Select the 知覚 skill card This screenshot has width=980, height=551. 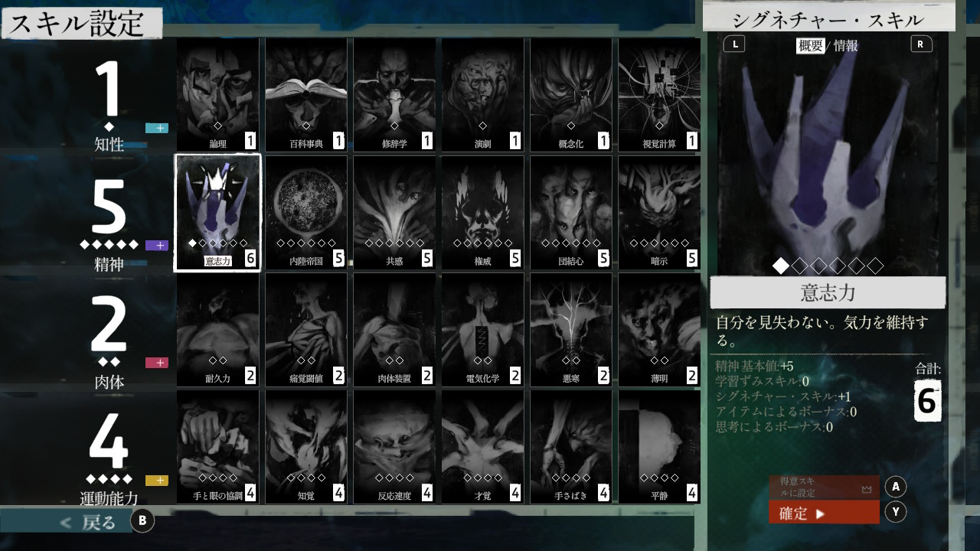(x=306, y=447)
